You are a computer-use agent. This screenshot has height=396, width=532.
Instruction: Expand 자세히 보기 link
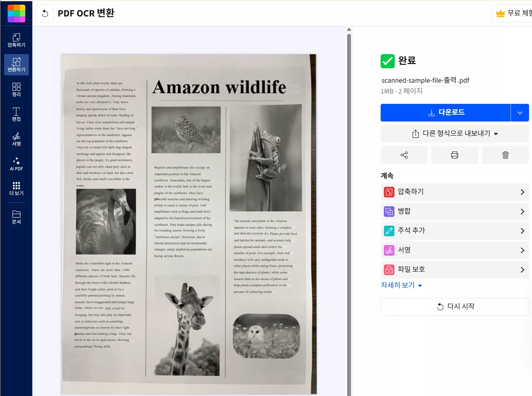pos(401,285)
